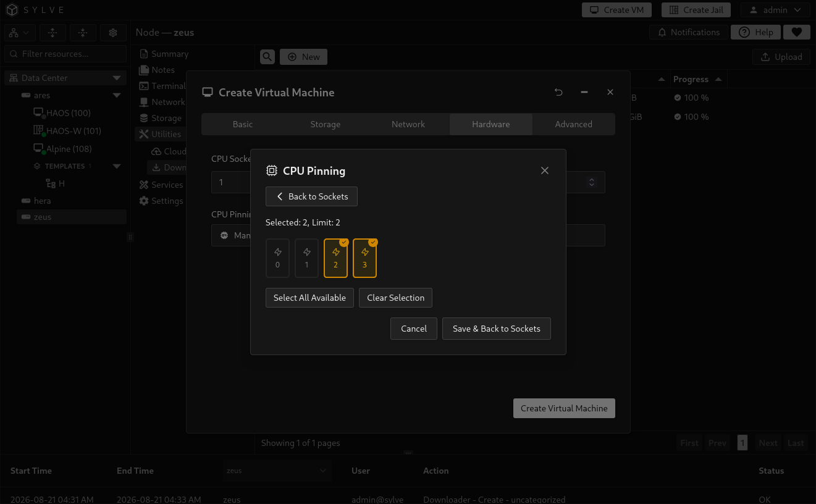Screen dimensions: 816x504
Task: Open the Advanced tab
Action: 574,124
